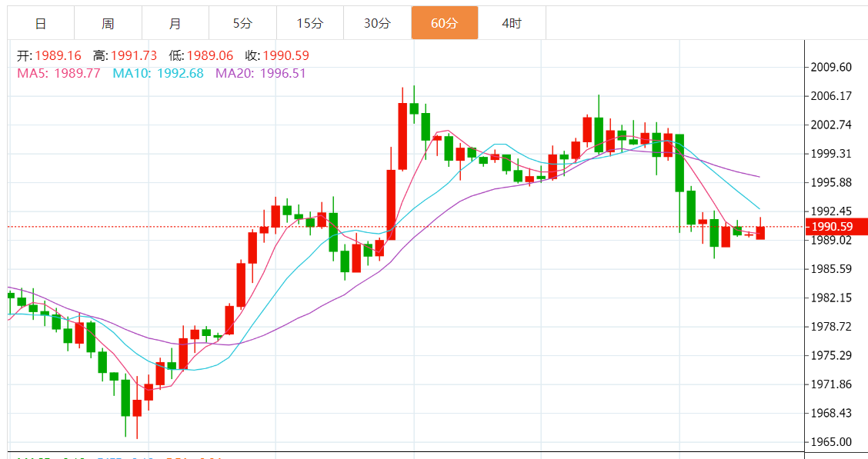
Task: Click the 1978.72 price axis label
Action: [x=831, y=327]
